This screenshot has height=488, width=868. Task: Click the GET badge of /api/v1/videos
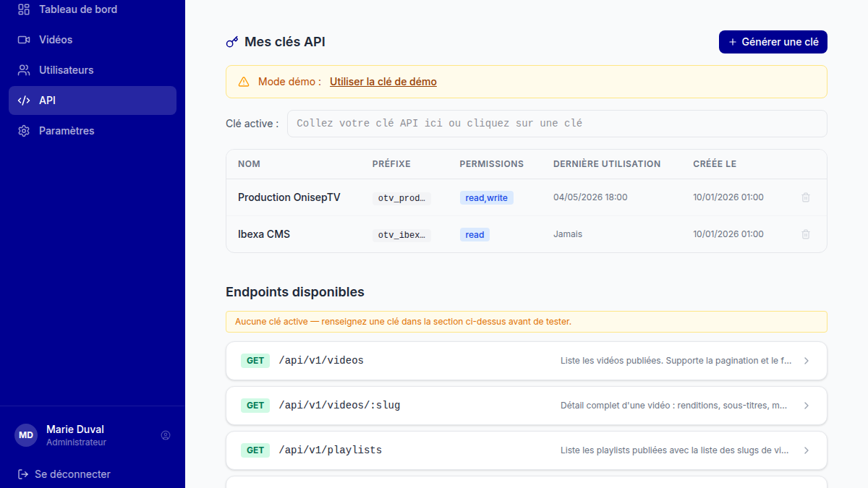point(255,361)
